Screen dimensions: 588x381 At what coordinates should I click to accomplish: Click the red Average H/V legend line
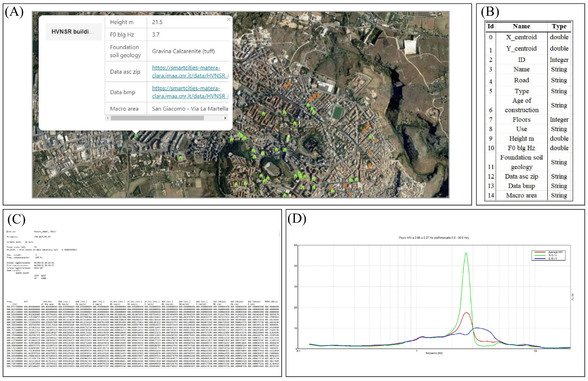click(540, 252)
